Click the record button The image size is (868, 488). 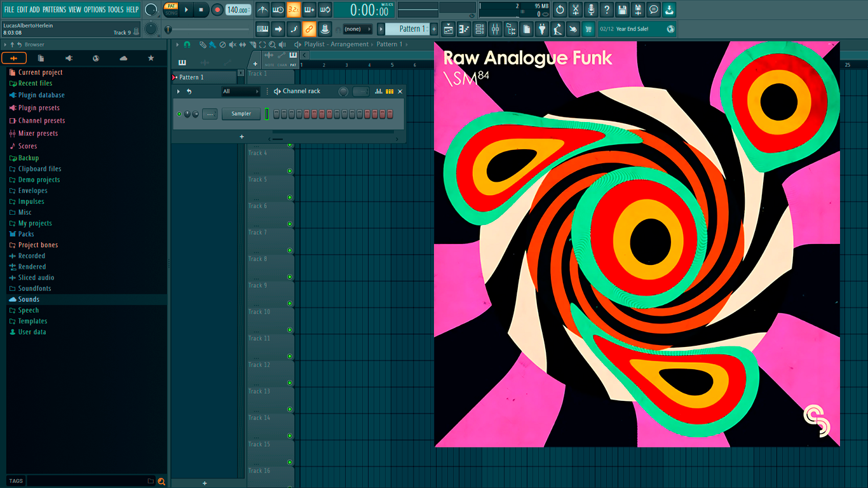217,10
